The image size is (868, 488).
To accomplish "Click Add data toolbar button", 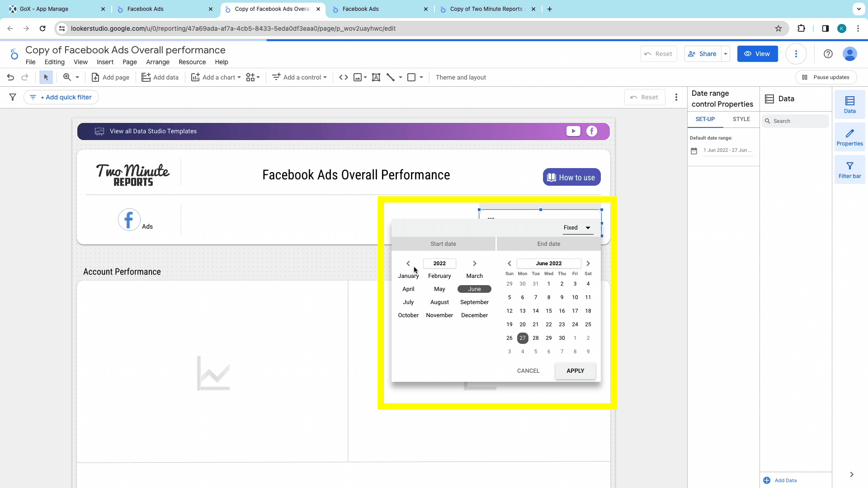I will pos(160,77).
